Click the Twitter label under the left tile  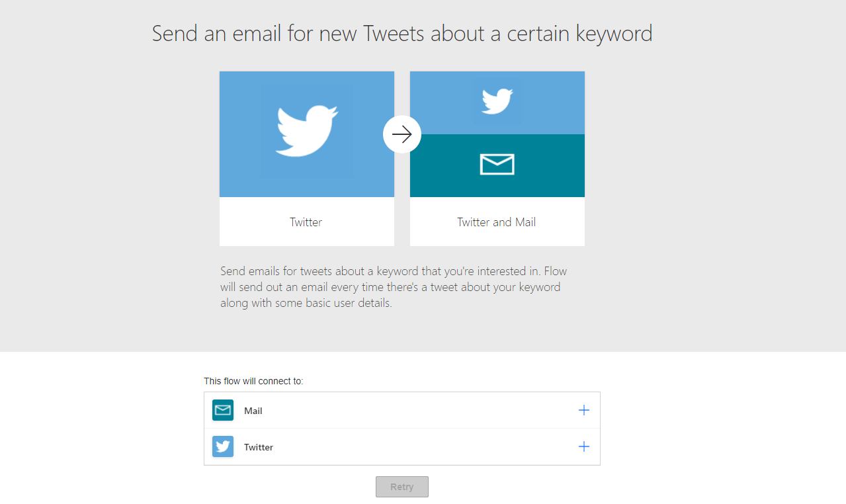point(306,222)
